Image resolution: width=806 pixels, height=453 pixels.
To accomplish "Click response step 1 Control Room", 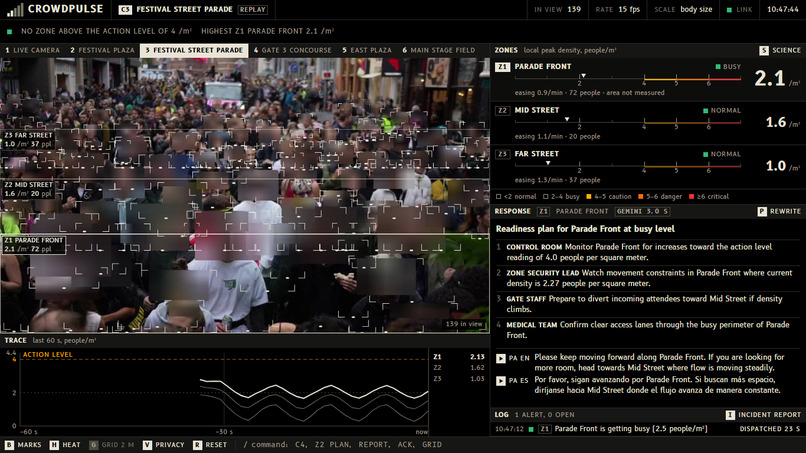I will coord(648,252).
